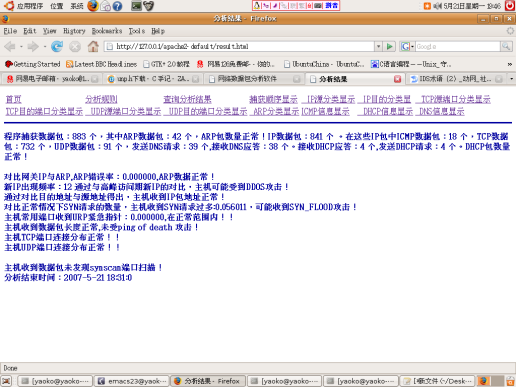This screenshot has width=516, height=388.
Task: Click the Google search input field
Action: pyautogui.click(x=457, y=46)
